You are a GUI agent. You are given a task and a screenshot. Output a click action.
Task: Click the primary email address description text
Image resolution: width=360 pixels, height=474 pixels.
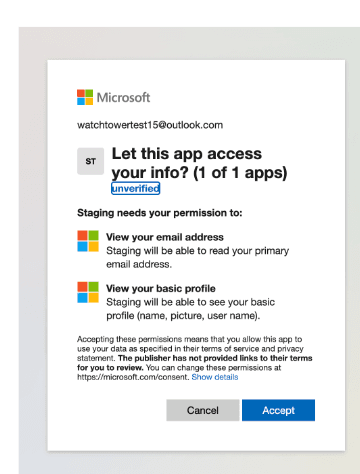[197, 257]
